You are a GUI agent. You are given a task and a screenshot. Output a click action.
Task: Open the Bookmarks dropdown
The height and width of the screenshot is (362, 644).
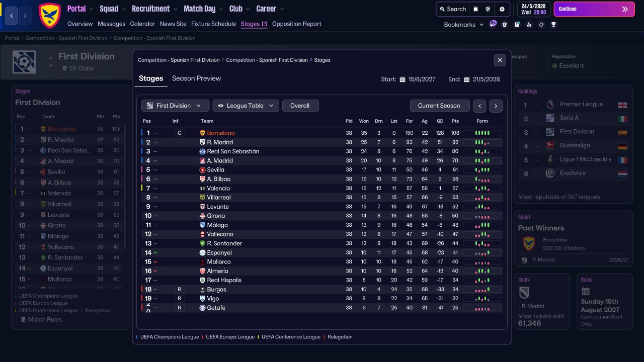point(464,25)
